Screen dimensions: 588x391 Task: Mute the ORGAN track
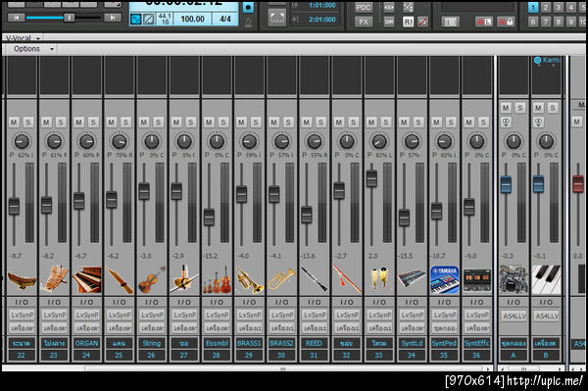[78, 122]
